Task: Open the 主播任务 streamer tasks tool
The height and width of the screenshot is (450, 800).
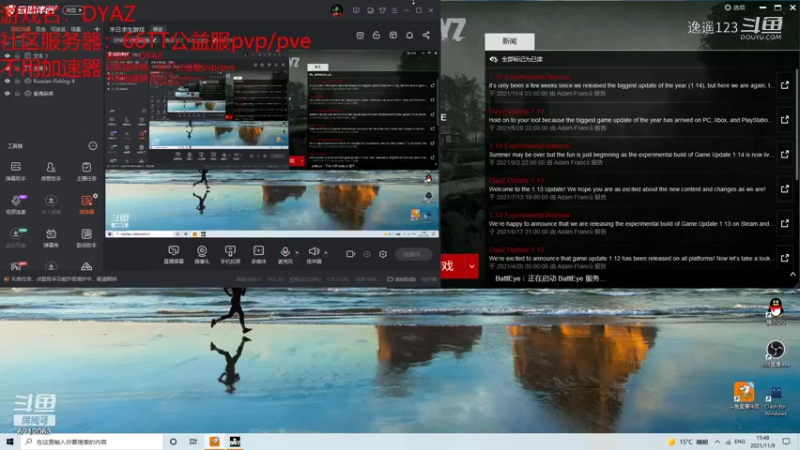Action: 86,171
